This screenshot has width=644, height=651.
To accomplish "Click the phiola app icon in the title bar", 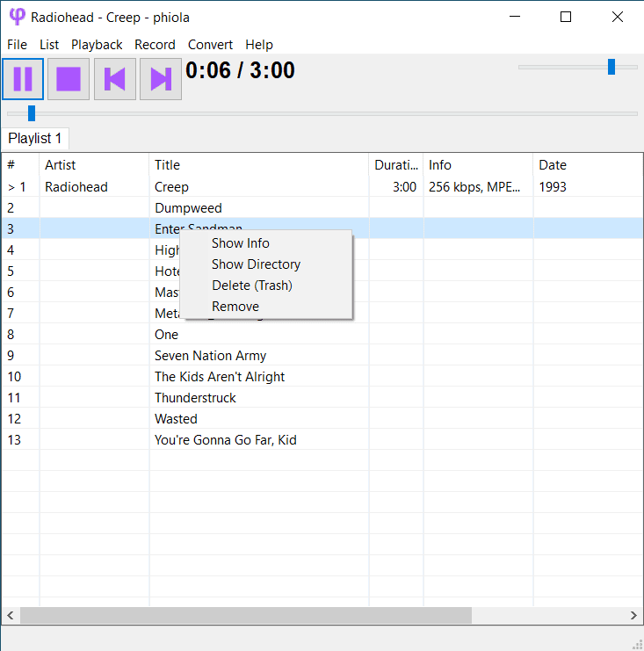I will coord(17,17).
